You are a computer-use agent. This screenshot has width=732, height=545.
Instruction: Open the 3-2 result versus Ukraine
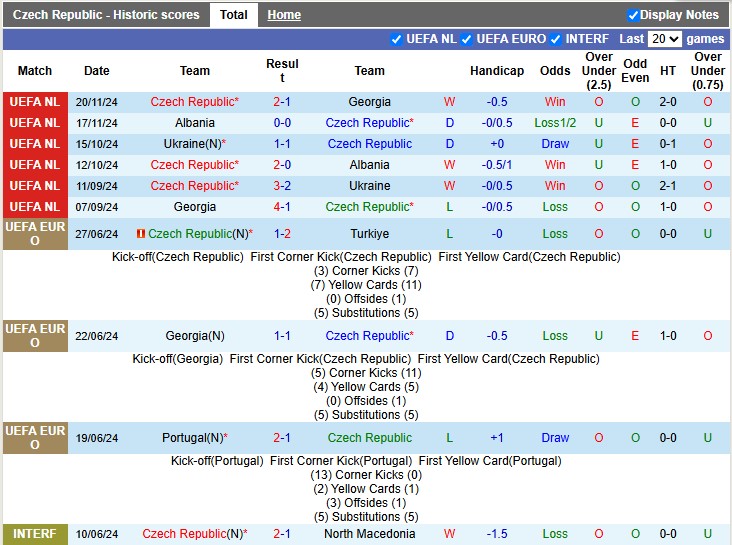(x=282, y=186)
